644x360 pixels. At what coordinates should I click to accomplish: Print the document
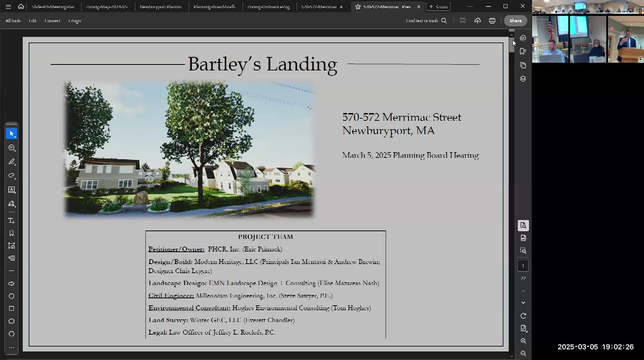(x=492, y=21)
